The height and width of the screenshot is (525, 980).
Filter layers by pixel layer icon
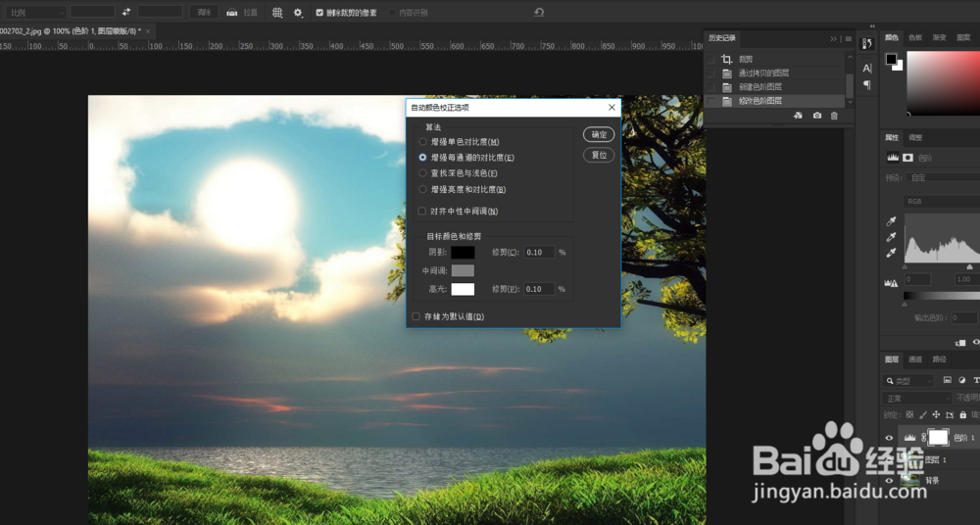(x=948, y=380)
